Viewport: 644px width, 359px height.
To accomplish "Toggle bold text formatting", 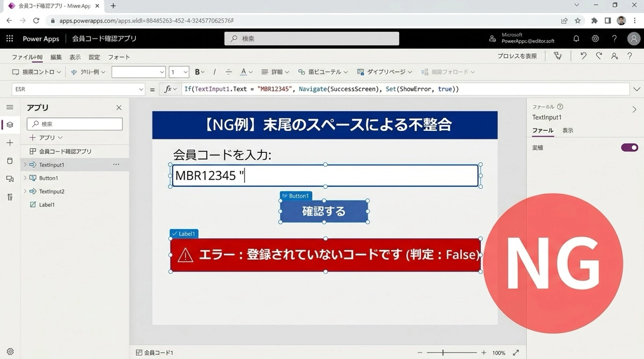I will pyautogui.click(x=197, y=72).
